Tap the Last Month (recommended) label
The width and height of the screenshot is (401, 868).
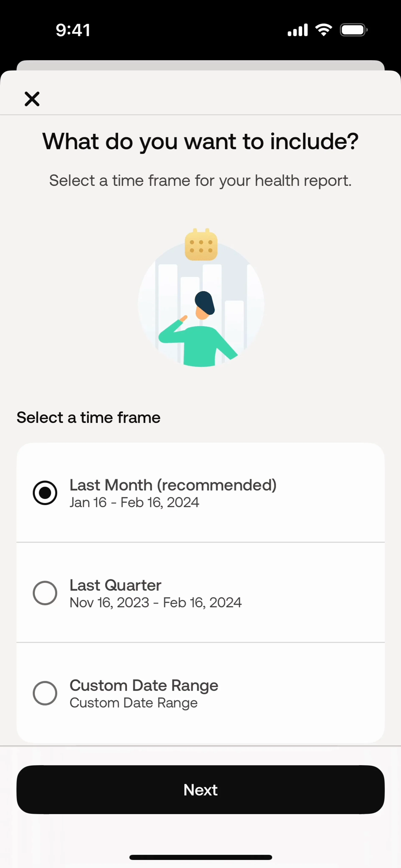pyautogui.click(x=173, y=485)
